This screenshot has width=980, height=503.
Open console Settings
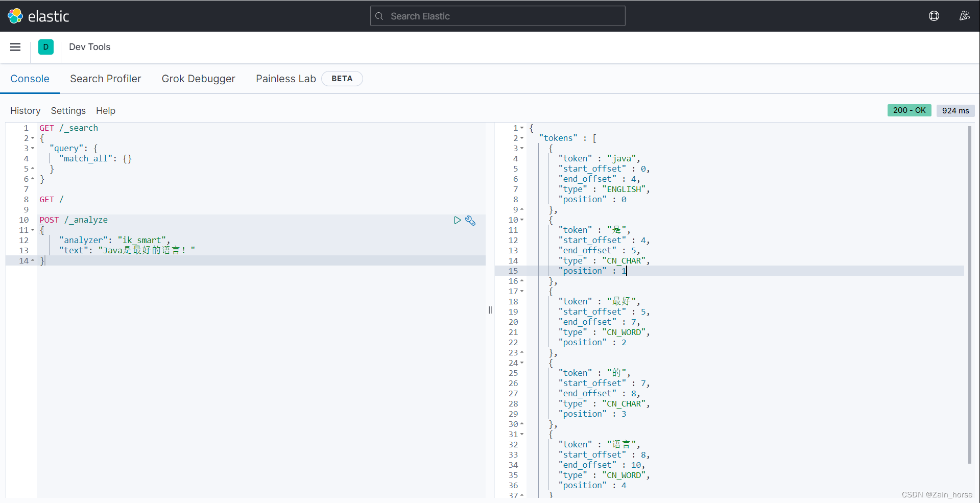pyautogui.click(x=68, y=111)
